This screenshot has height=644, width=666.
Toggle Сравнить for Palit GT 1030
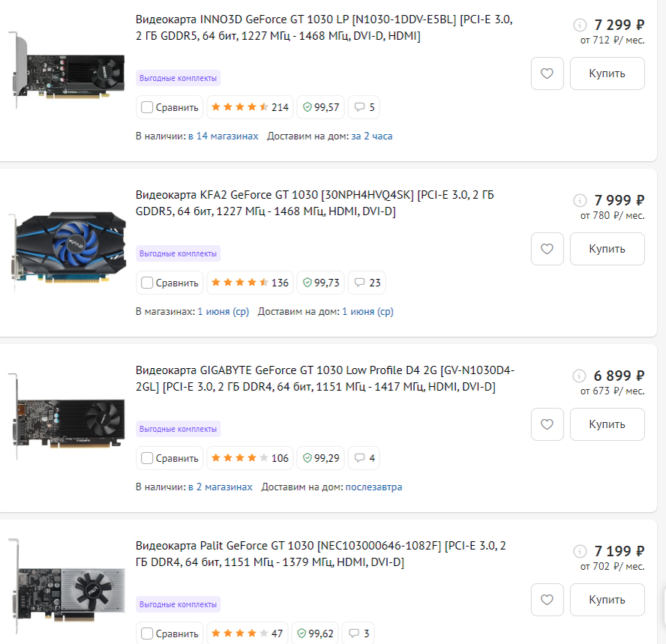147,634
